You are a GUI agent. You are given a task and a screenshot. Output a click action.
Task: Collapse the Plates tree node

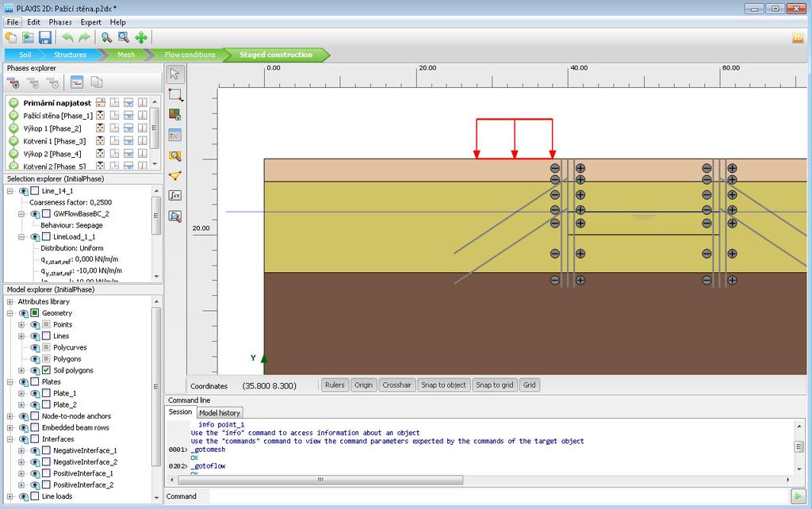(x=10, y=382)
